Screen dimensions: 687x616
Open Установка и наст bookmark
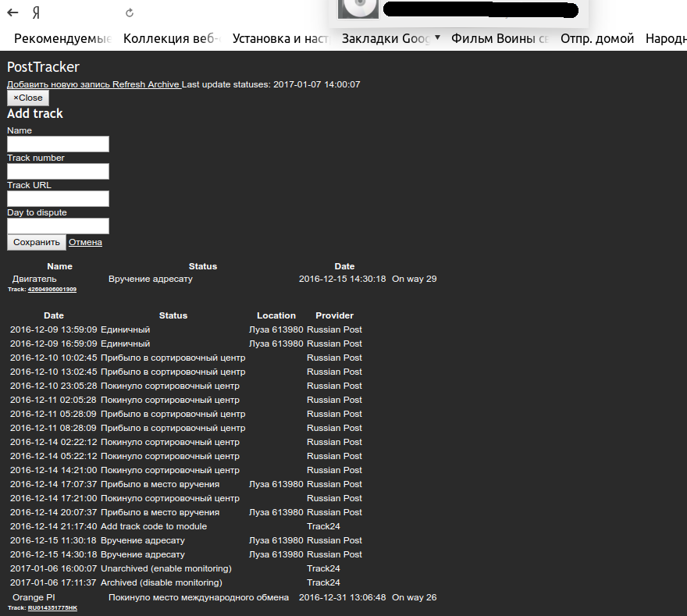[x=280, y=38]
